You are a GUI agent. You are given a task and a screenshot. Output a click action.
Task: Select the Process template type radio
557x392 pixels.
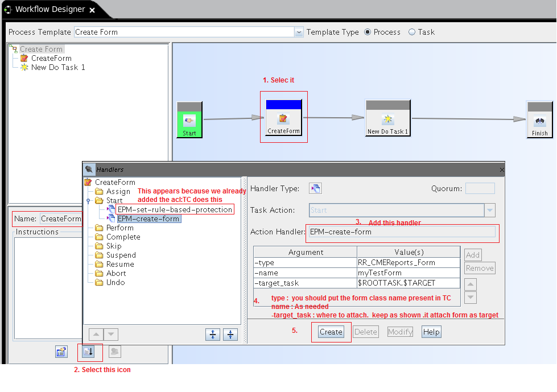(368, 32)
